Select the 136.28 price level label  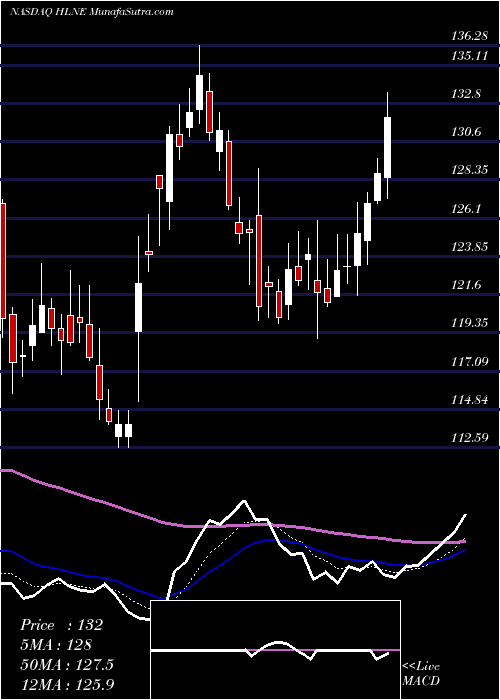click(469, 36)
